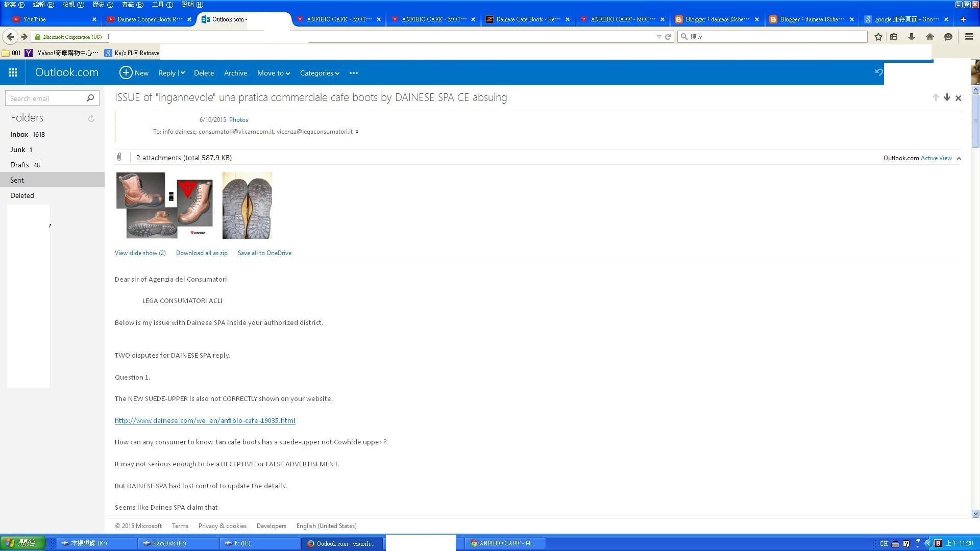Click View slide show (2) link
The width and height of the screenshot is (980, 551).
click(140, 253)
